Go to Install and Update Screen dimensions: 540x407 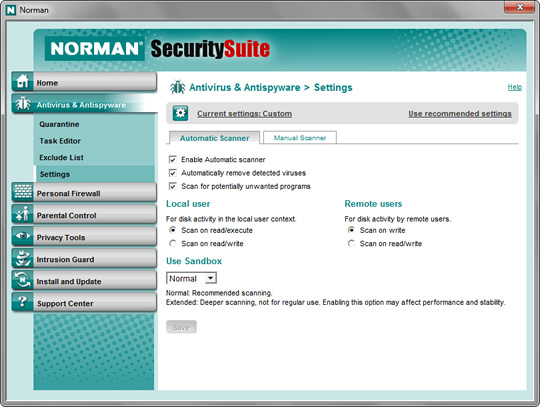tap(84, 281)
